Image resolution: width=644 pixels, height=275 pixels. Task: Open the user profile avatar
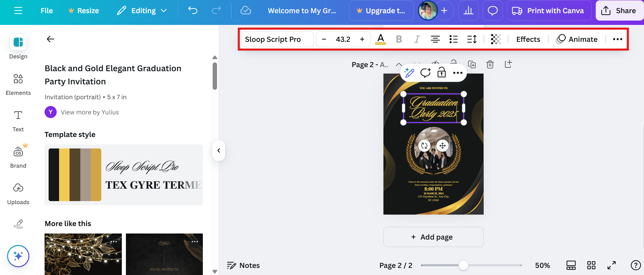pos(428,11)
